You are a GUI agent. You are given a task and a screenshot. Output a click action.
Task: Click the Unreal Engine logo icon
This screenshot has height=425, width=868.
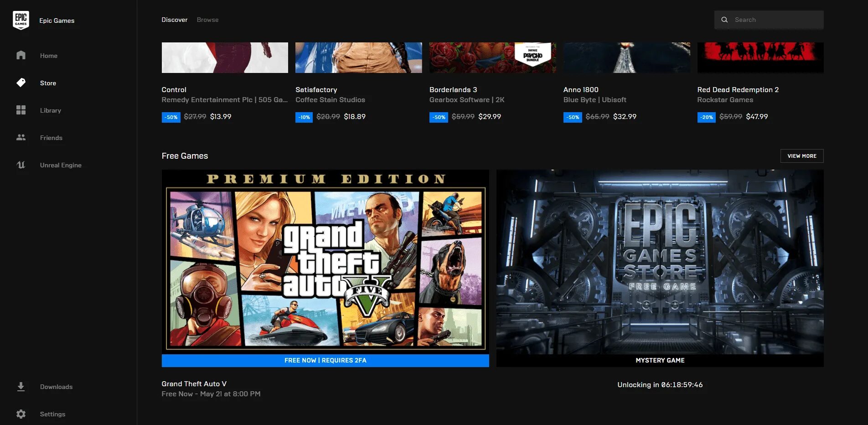click(21, 165)
